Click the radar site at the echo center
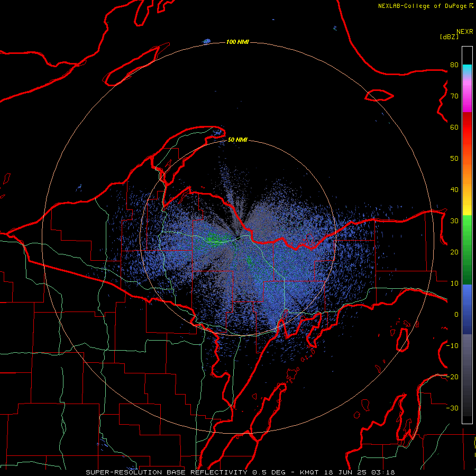Viewport: 476px width, 476px height. coord(239,239)
